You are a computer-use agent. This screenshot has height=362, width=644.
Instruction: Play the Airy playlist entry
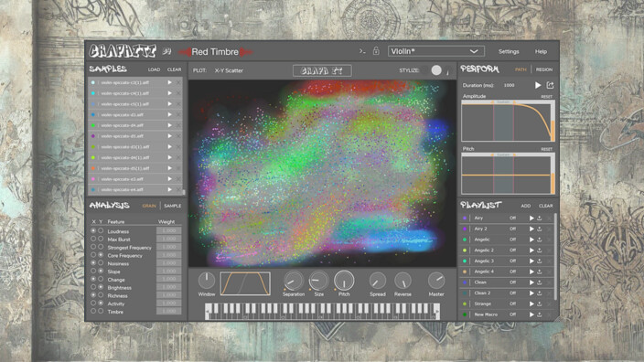(x=531, y=218)
